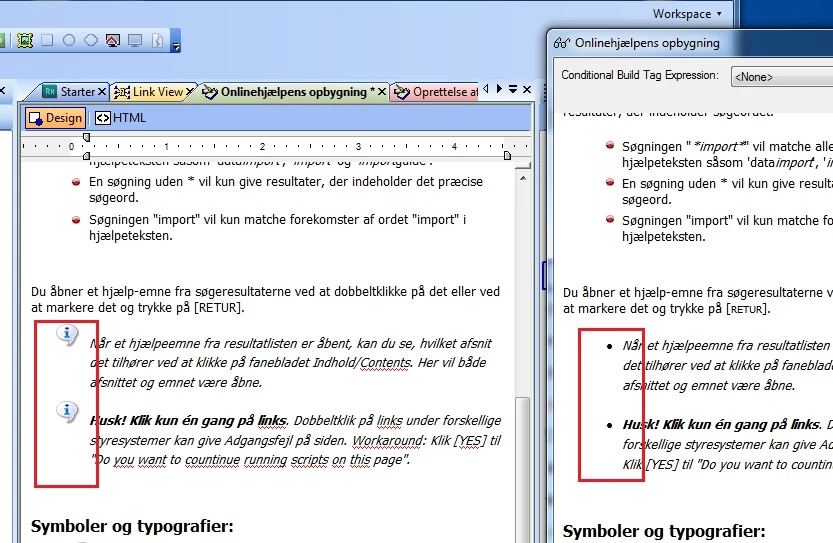Screen dimensions: 833x543
Task: Click the "[YES]" text in the editor note
Action: tap(470, 440)
